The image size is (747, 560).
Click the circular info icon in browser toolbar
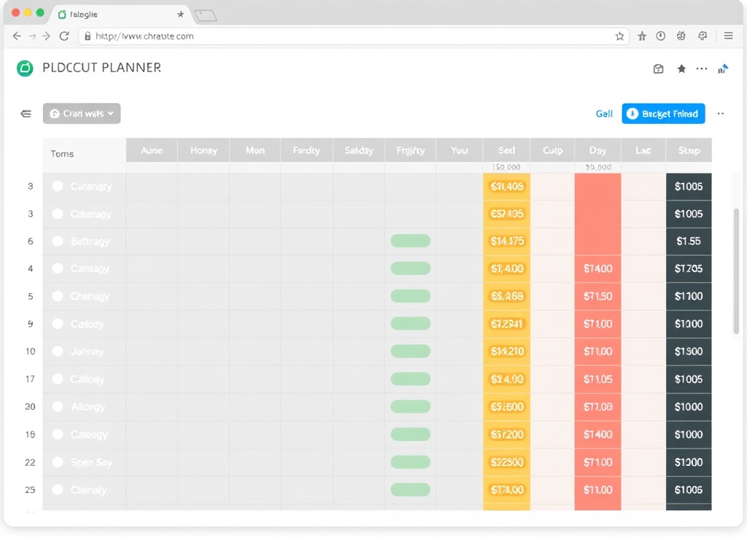[661, 36]
